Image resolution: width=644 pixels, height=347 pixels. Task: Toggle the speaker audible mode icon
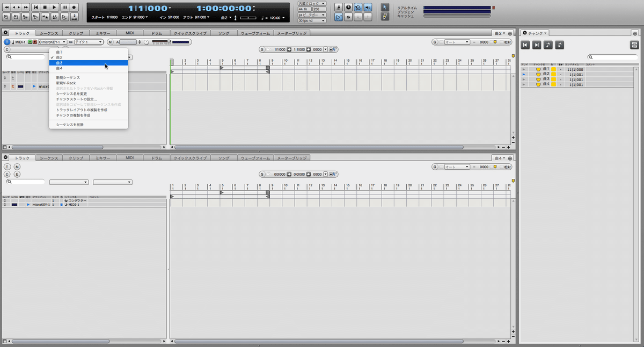click(368, 7)
